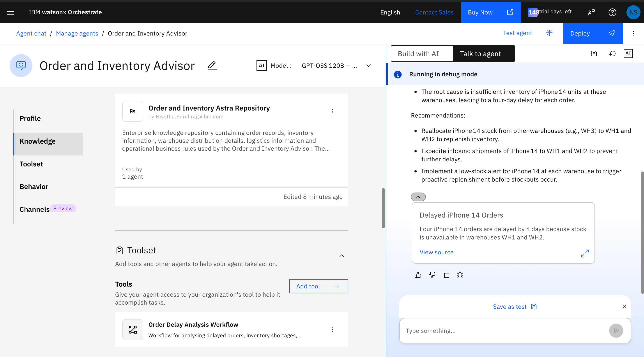
Task: Dismiss the Save as test banner
Action: point(624,307)
